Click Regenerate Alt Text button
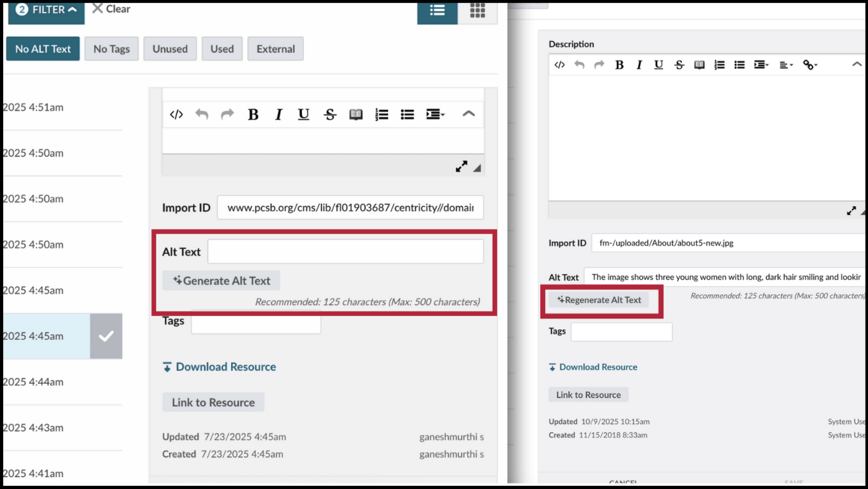The image size is (868, 489). [599, 300]
